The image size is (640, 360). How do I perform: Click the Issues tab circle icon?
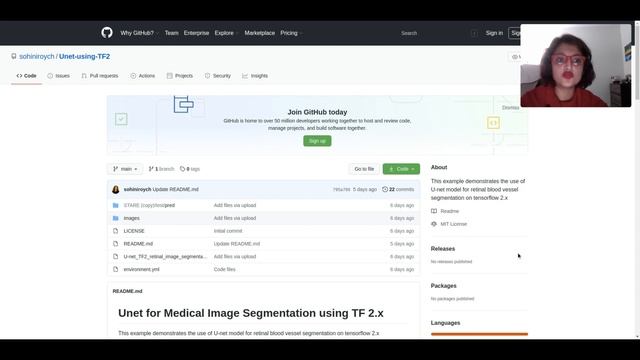(50, 76)
